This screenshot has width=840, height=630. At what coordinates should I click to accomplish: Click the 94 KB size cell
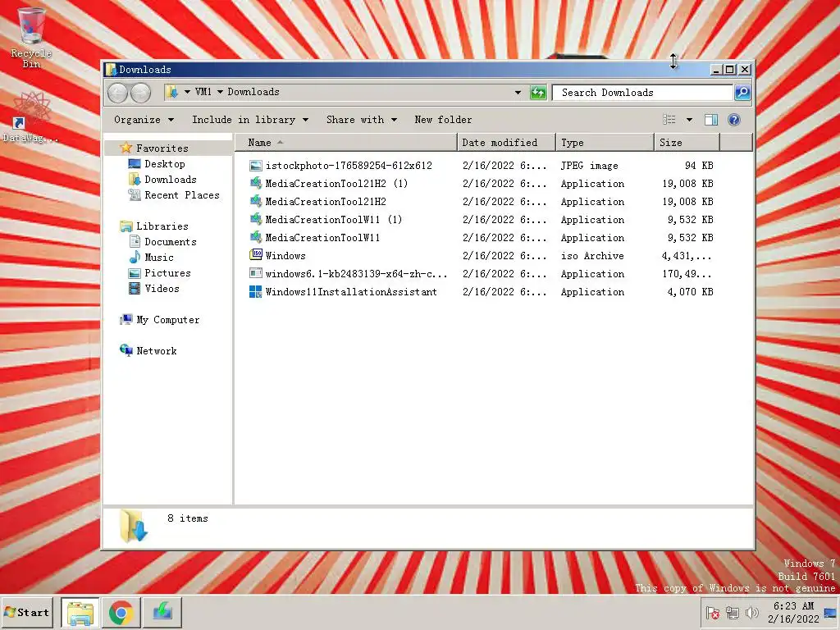tap(699, 166)
